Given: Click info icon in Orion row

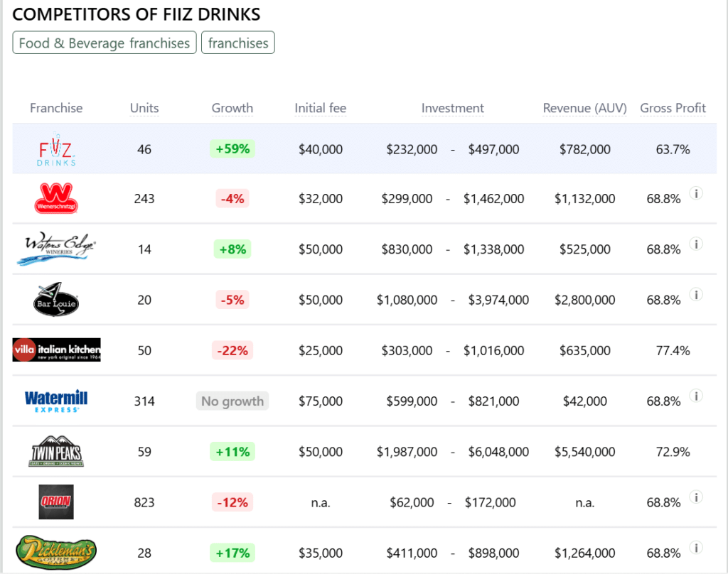Looking at the screenshot, I should point(696,497).
